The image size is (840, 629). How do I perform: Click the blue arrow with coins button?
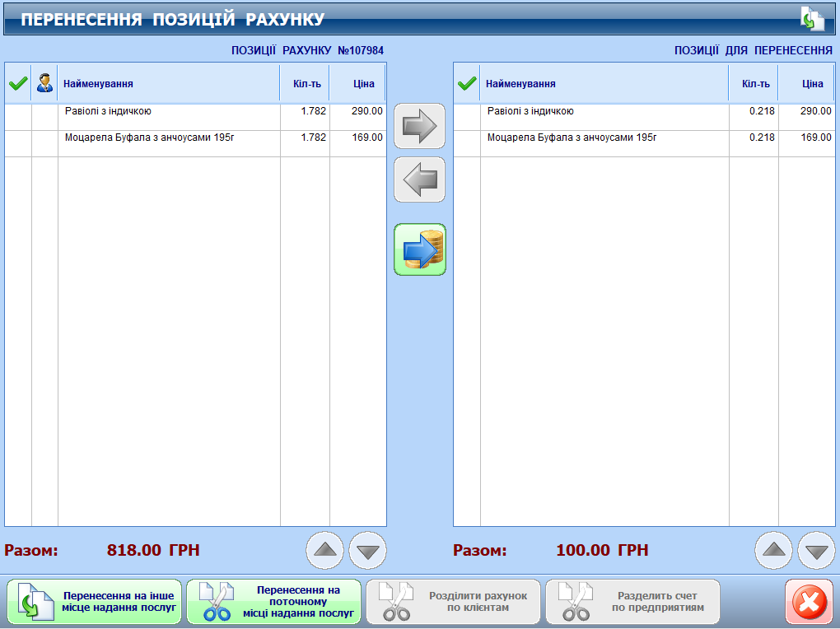419,249
